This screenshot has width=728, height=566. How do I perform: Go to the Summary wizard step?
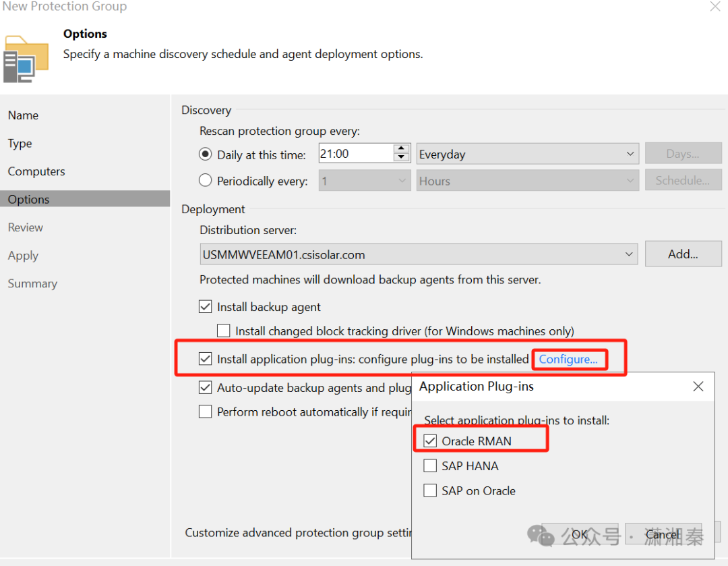point(32,283)
